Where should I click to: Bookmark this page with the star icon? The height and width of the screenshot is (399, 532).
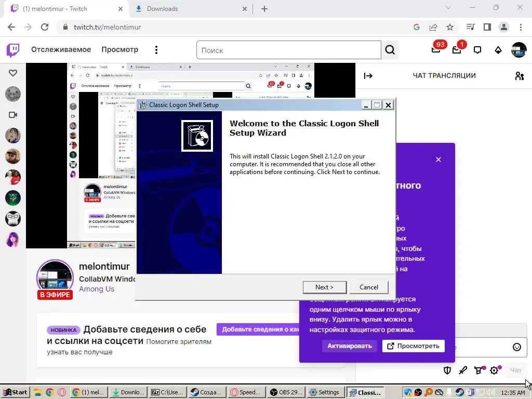click(450, 27)
